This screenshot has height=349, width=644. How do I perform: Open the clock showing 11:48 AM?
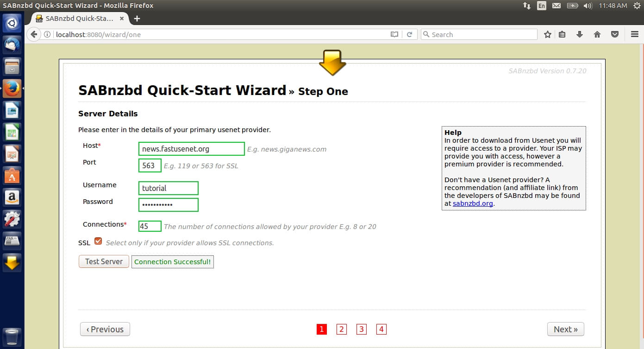613,6
